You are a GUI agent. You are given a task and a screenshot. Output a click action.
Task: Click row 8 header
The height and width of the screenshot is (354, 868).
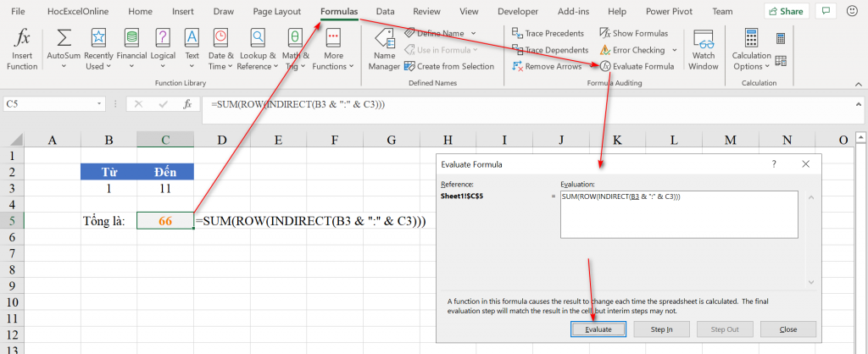(12, 270)
